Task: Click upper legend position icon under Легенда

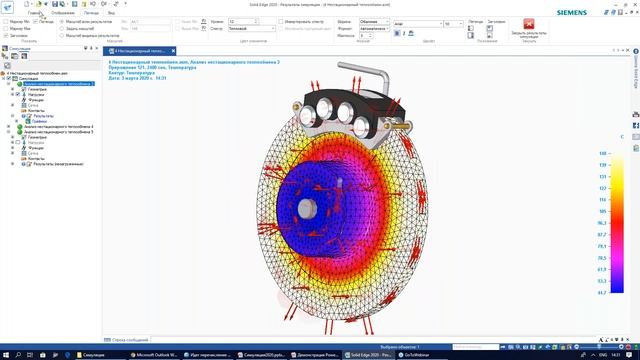Action: click(471, 28)
